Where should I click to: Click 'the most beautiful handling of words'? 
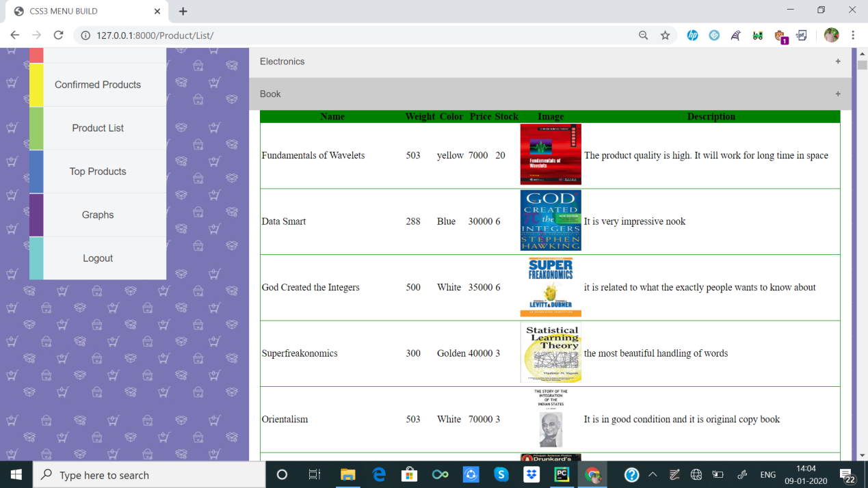(x=656, y=353)
